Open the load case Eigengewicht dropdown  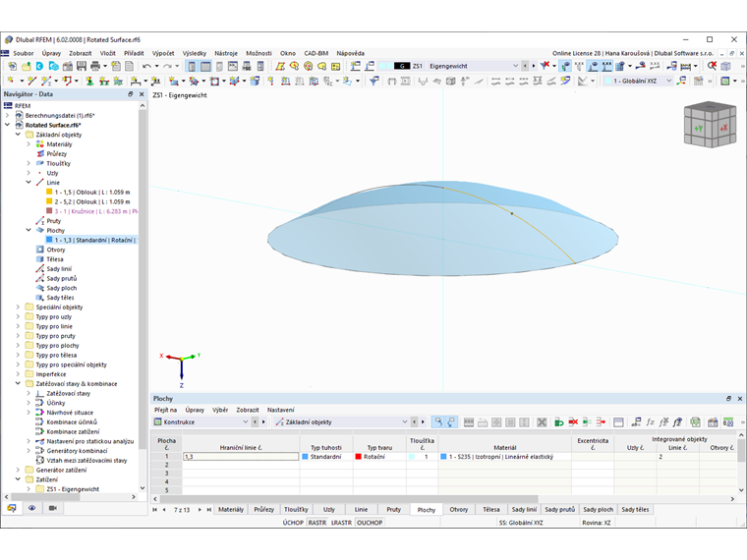(515, 66)
